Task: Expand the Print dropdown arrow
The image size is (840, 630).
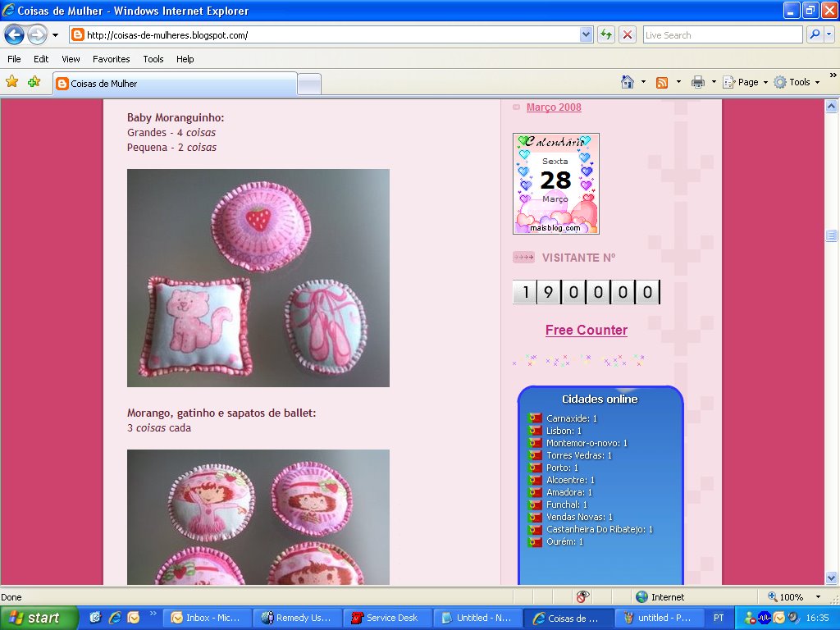Action: pos(714,82)
